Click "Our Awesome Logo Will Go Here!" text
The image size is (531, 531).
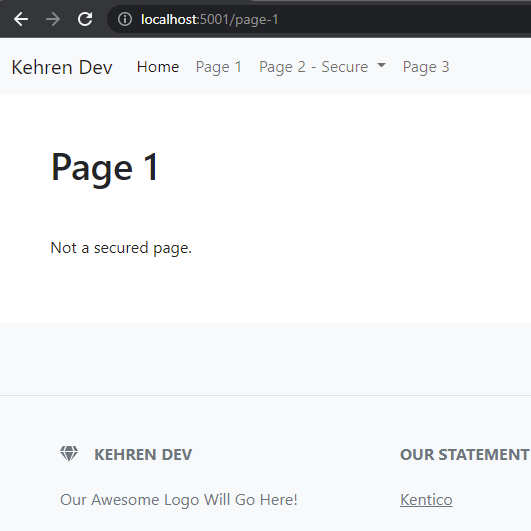click(179, 500)
